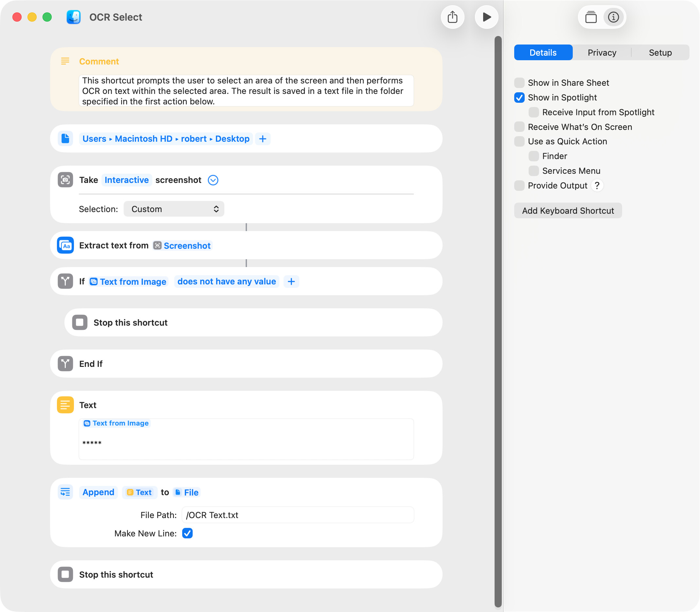This screenshot has height=612, width=700.
Task: Click the File Path text field
Action: coord(298,515)
